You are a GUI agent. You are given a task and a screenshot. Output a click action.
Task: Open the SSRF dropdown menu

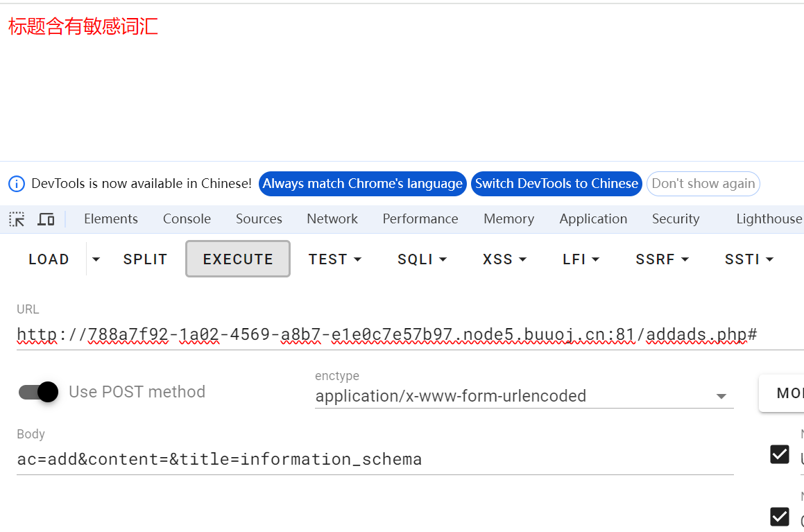[662, 259]
